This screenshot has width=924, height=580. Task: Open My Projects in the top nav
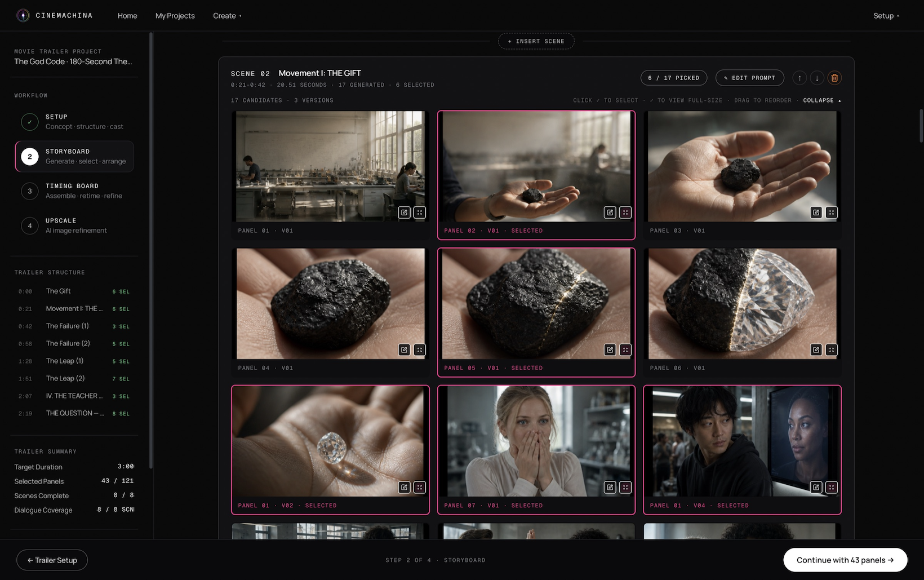click(x=175, y=16)
